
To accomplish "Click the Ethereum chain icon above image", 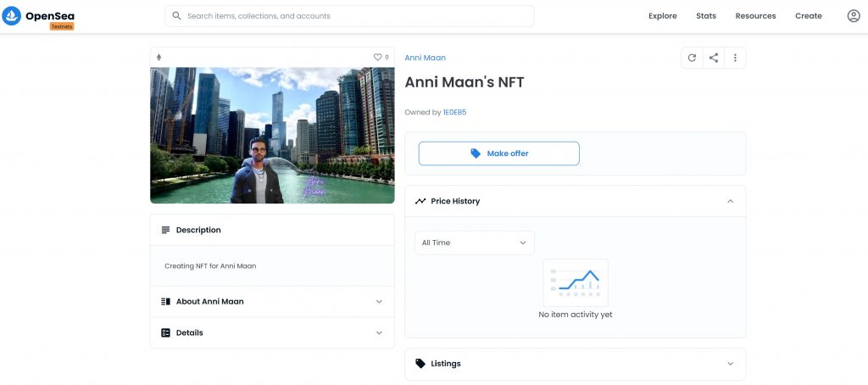I will pyautogui.click(x=159, y=57).
